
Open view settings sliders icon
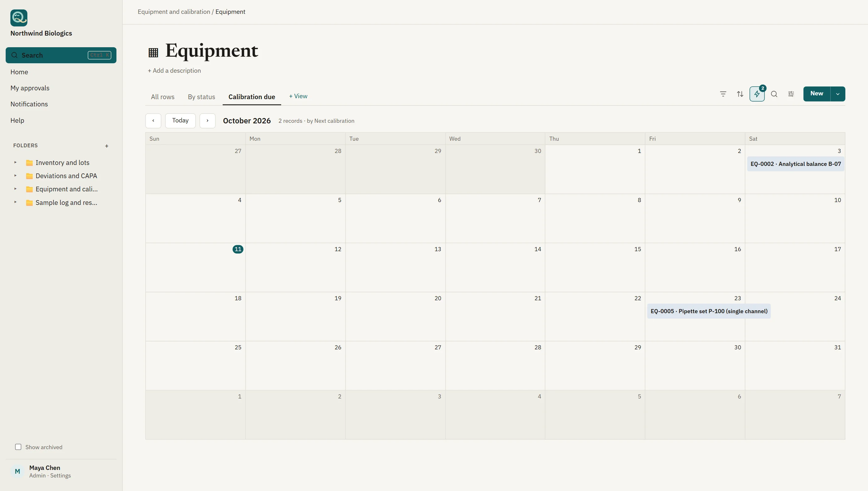(791, 94)
